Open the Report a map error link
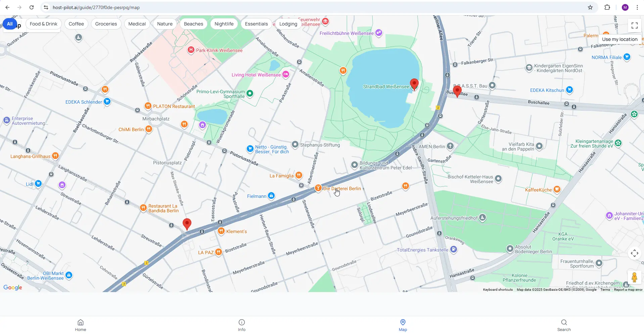 click(x=627, y=289)
